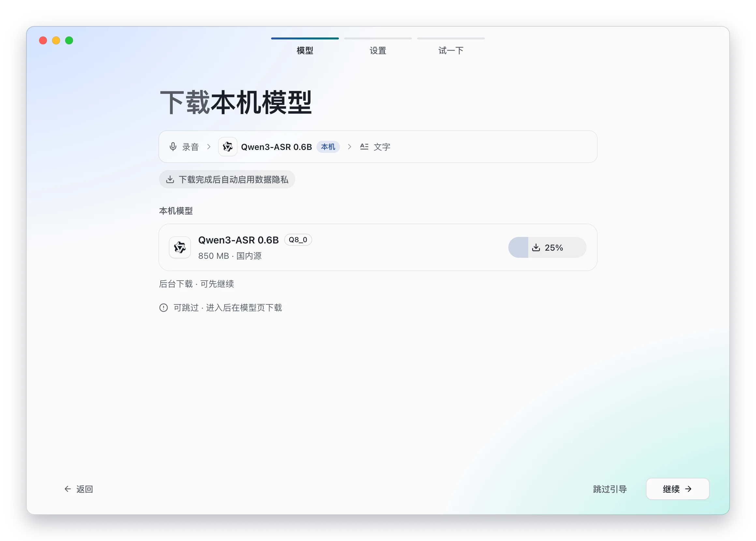Click the 下载本机模型 page title
Image resolution: width=756 pixels, height=541 pixels.
pos(236,102)
